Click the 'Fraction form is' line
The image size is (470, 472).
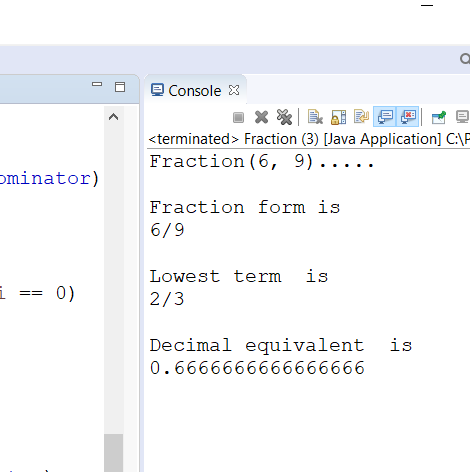click(245, 207)
